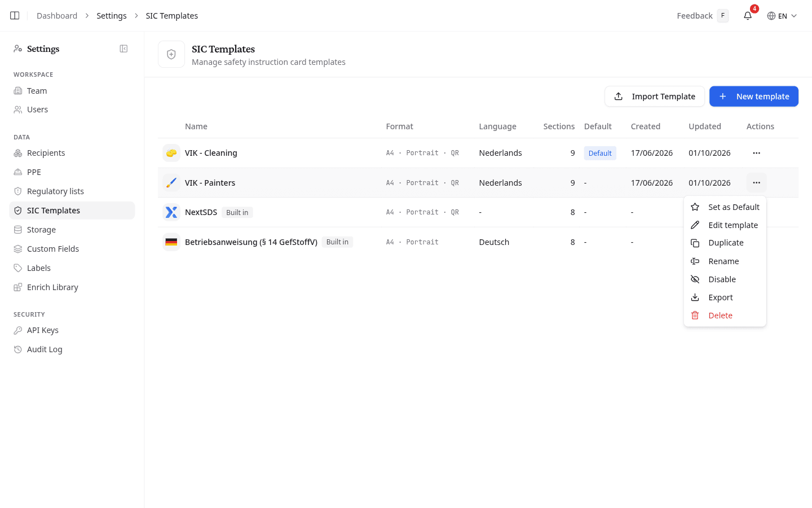Collapse the Settings sidebar panel
Image resolution: width=812 pixels, height=508 pixels.
point(123,49)
